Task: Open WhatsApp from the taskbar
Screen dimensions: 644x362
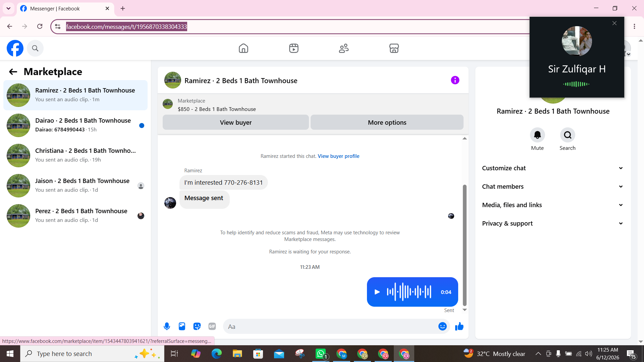Action: click(x=321, y=354)
